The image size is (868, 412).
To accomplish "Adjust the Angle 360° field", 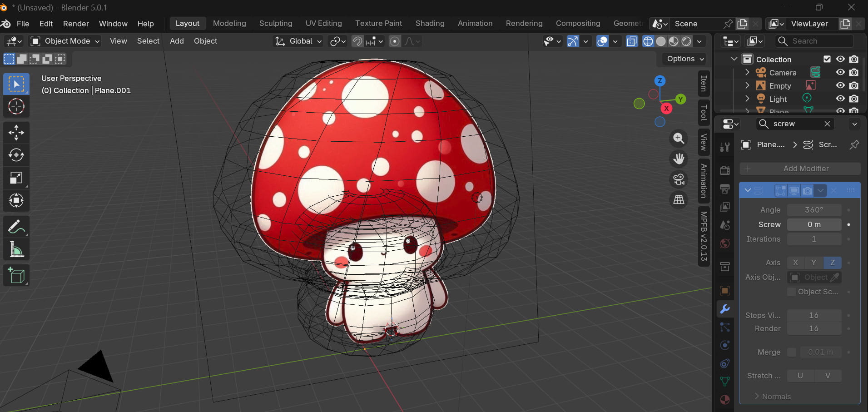I will pos(813,210).
